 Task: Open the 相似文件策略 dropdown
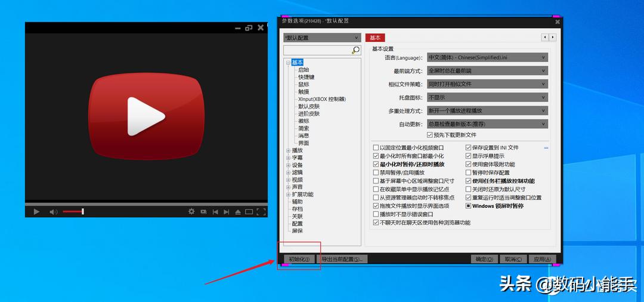pyautogui.click(x=487, y=84)
